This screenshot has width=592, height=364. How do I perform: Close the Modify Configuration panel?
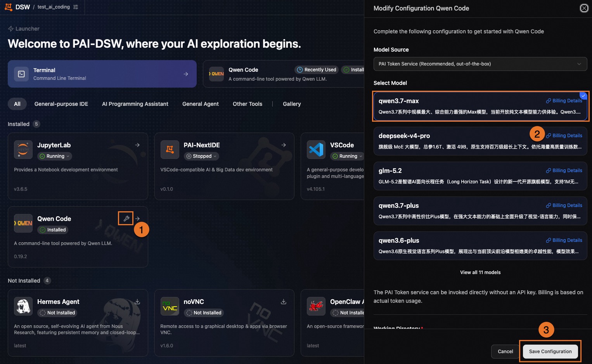(584, 8)
